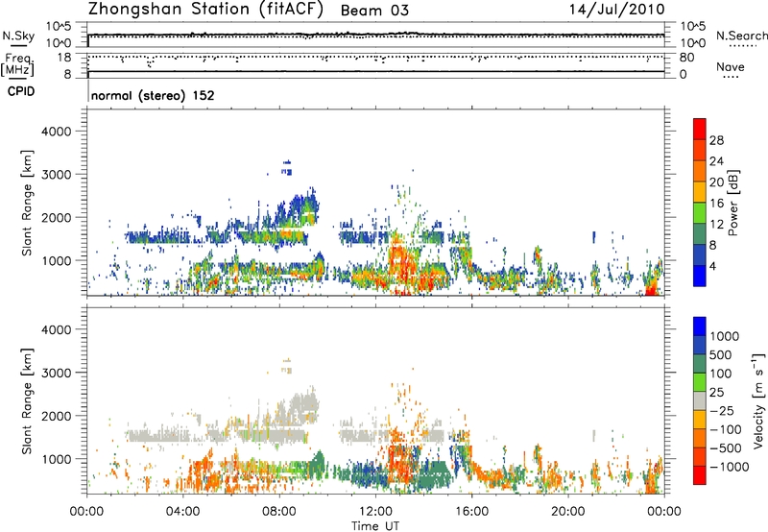Select yellow 16-20 dB power colorbar segment
The width and height of the screenshot is (768, 532).
tap(700, 192)
